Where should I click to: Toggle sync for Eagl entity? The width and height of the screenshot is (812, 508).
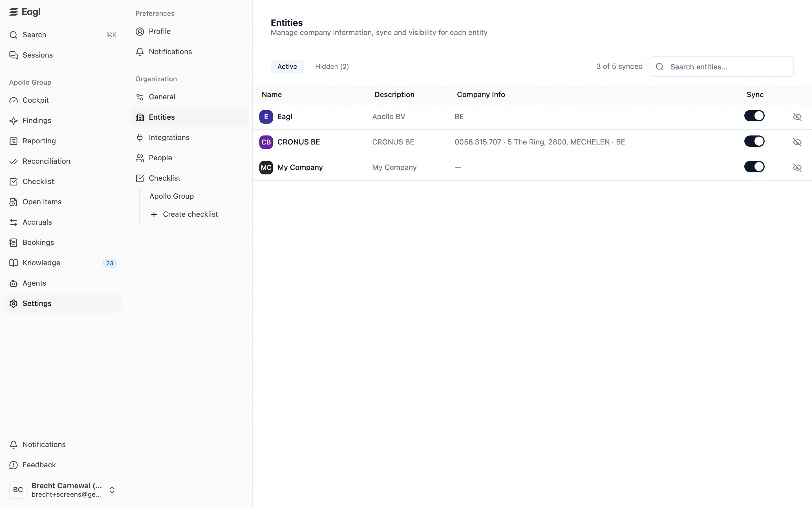(754, 116)
